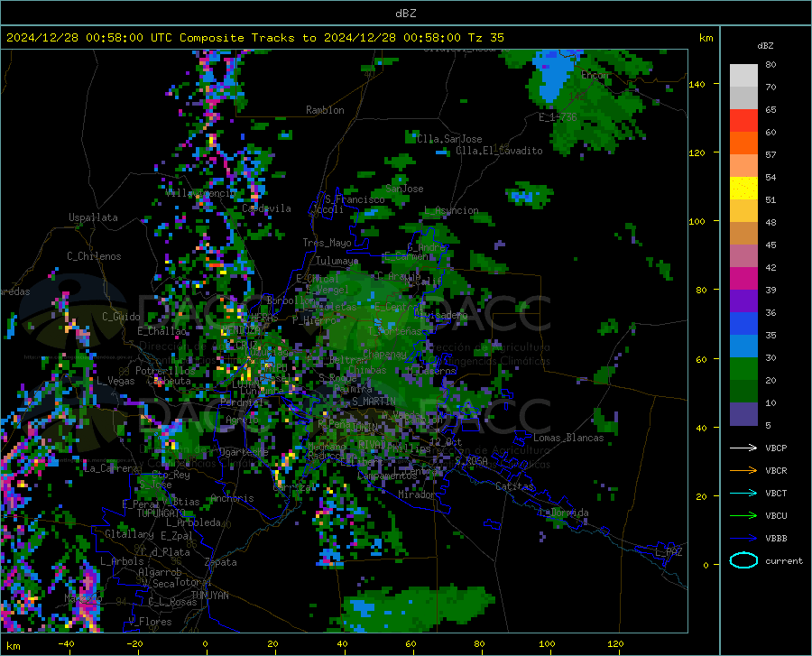Click the light blue 35 dBZ swatch
The width and height of the screenshot is (812, 656).
pos(743,346)
